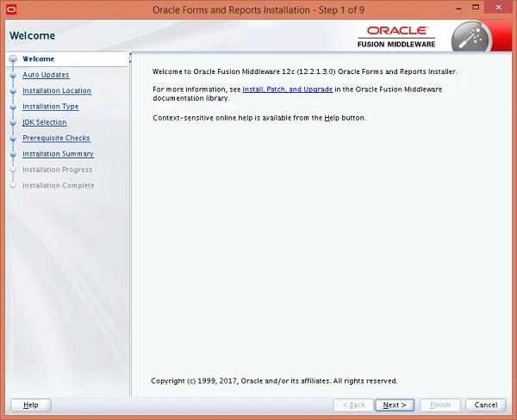
Task: Click the Installation Progress step bullet icon
Action: point(13,170)
